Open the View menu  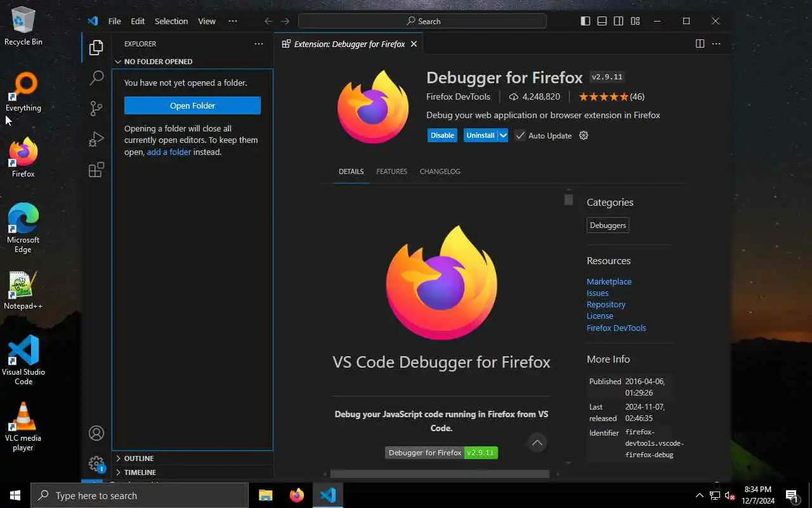pyautogui.click(x=207, y=21)
